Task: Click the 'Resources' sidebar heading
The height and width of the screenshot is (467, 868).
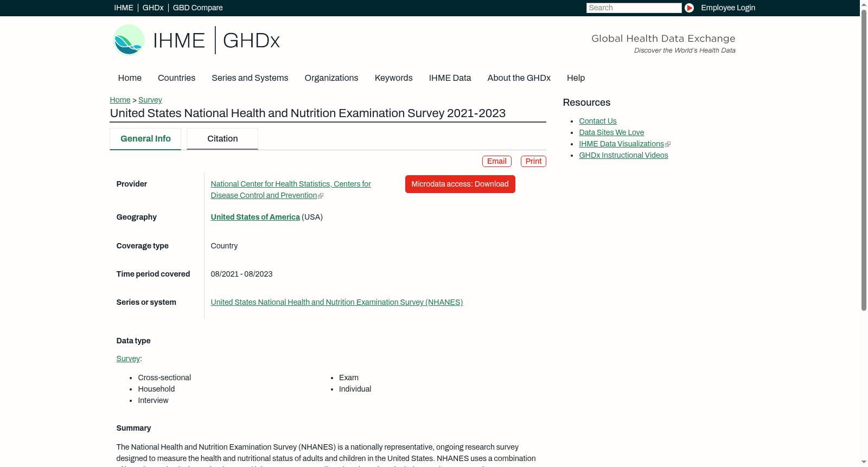Action: [586, 103]
